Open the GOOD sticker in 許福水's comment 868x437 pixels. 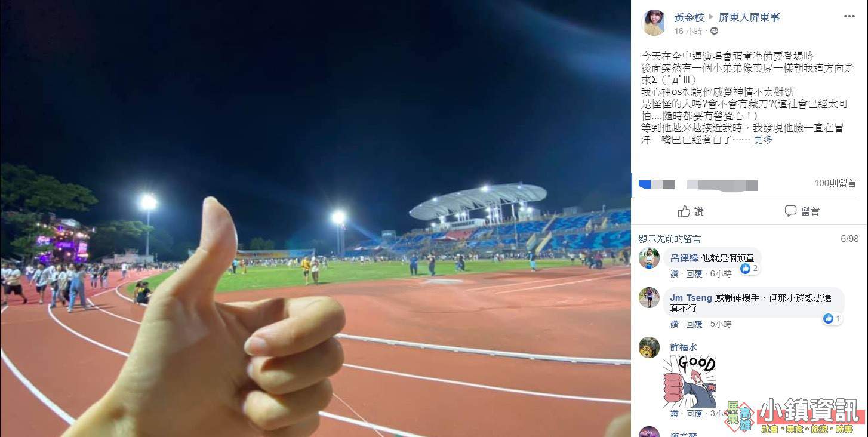pos(690,381)
